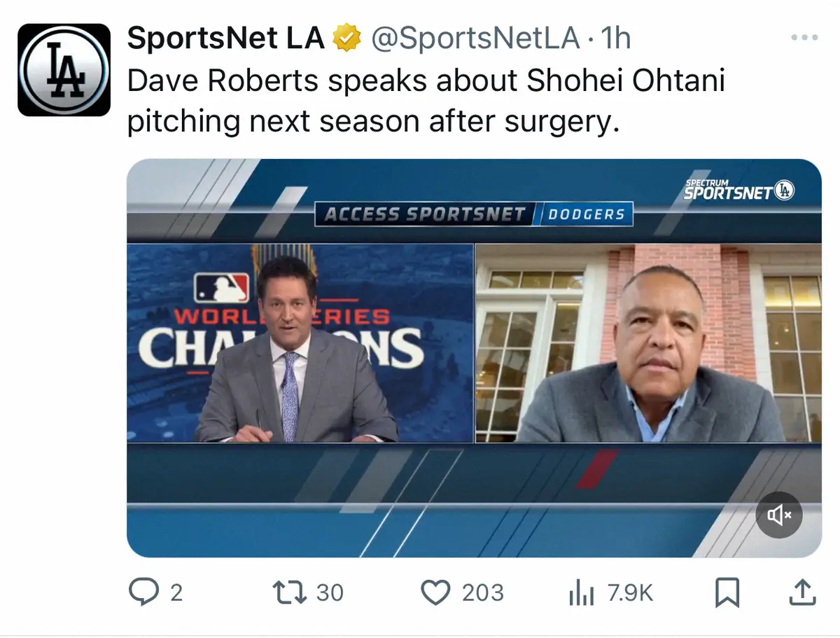
Task: Click the 7.9K views count
Action: 630,593
